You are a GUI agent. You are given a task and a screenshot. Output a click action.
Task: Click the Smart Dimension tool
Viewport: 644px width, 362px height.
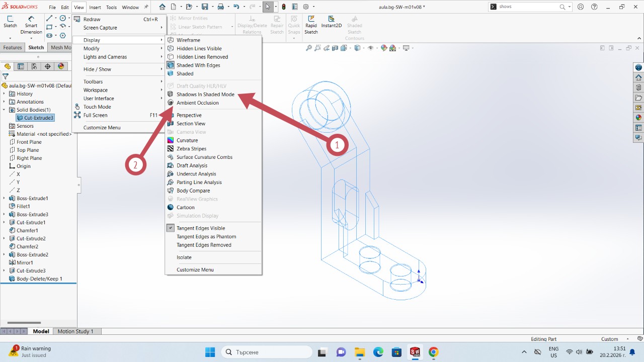pyautogui.click(x=31, y=25)
